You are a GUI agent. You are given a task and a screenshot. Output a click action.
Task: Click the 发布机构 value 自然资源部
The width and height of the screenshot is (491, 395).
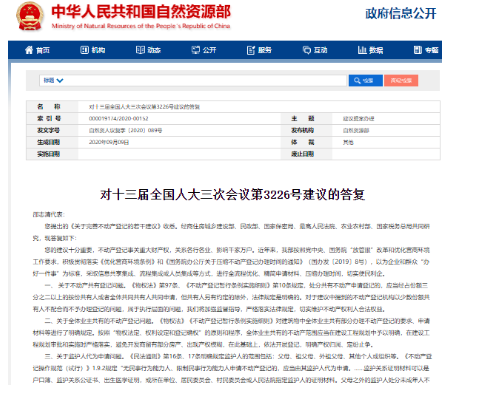tap(356, 130)
